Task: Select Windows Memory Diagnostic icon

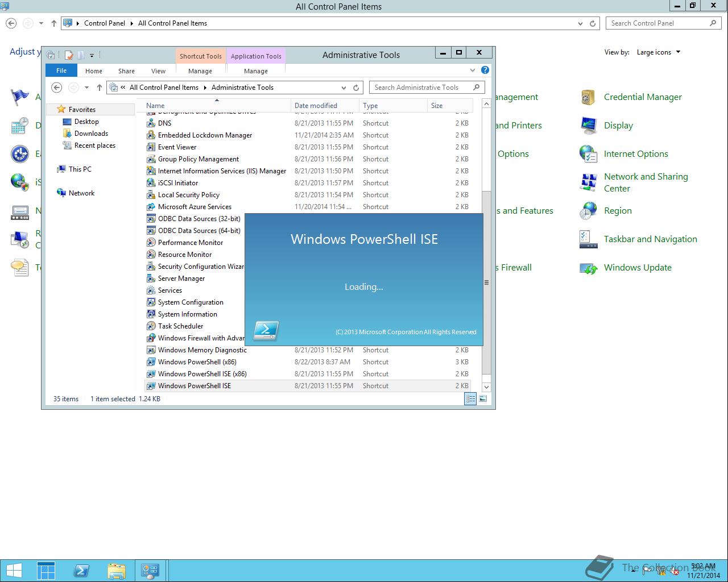Action: pyautogui.click(x=151, y=350)
